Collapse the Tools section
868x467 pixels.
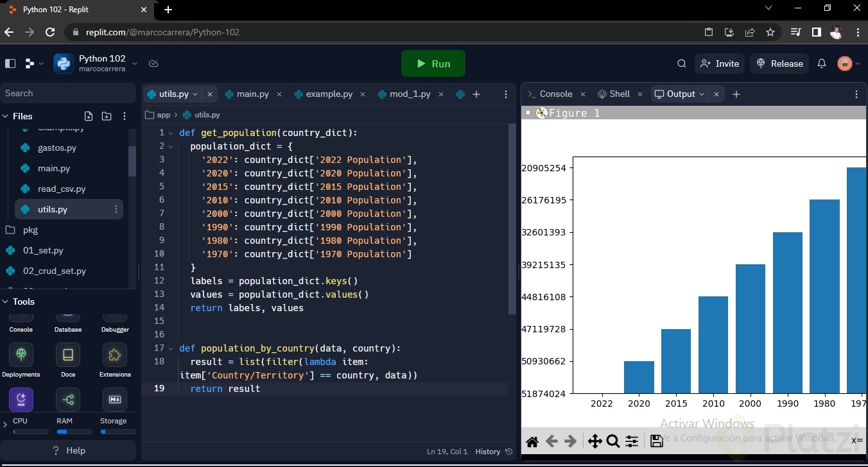click(6, 301)
